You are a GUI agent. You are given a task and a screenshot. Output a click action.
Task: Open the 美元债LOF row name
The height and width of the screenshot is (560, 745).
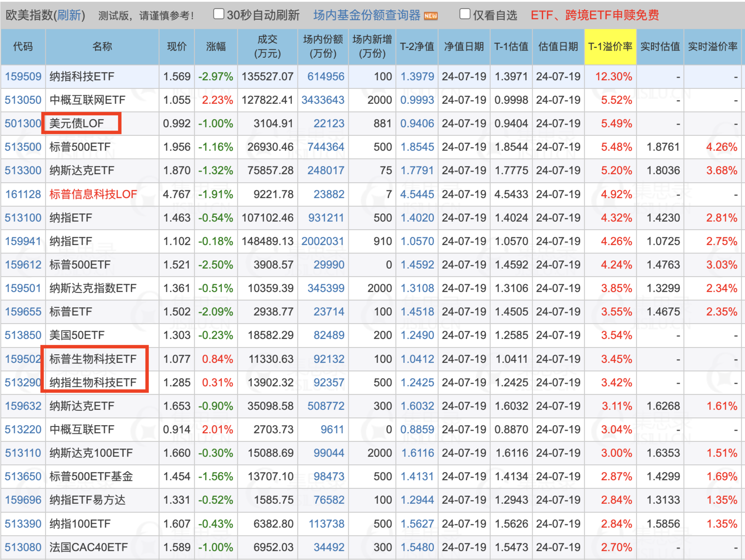[77, 124]
